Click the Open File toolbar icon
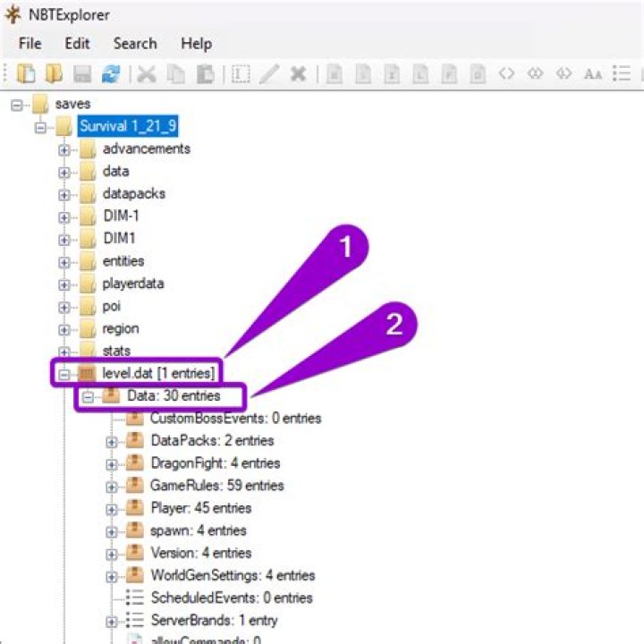This screenshot has width=644, height=644. 26,74
